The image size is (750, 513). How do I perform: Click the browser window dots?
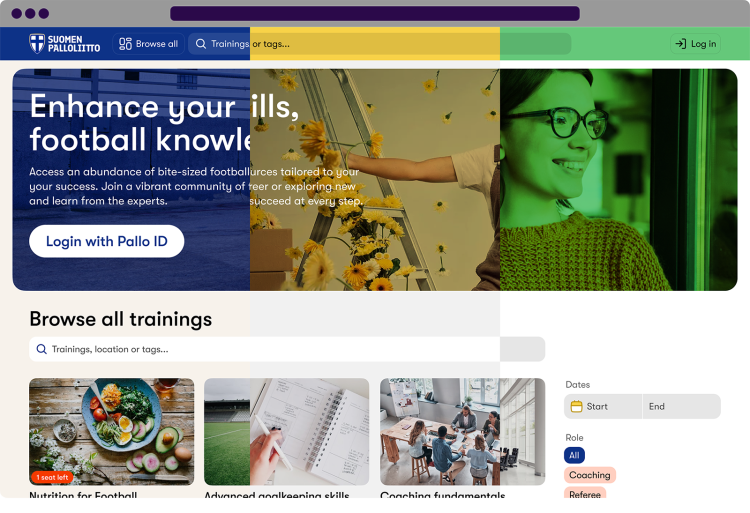(x=30, y=13)
